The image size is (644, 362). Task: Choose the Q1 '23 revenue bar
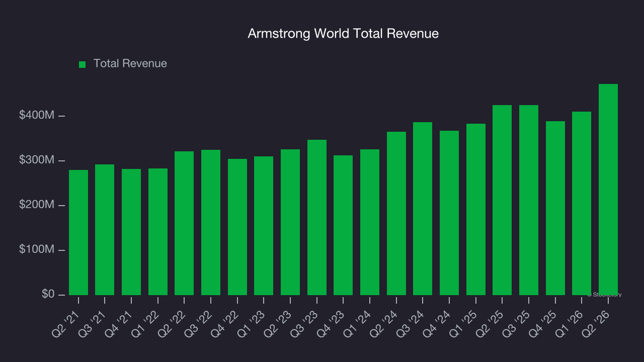pos(264,226)
